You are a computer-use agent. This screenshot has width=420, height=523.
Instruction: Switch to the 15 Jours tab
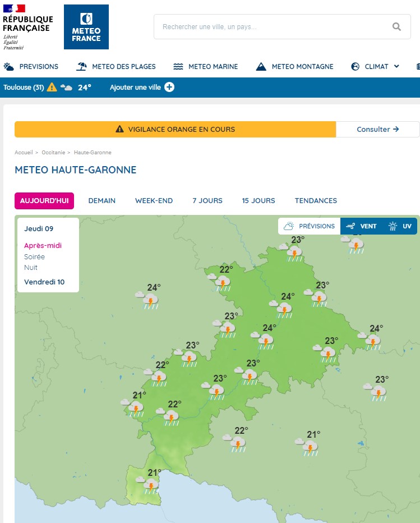pyautogui.click(x=259, y=200)
